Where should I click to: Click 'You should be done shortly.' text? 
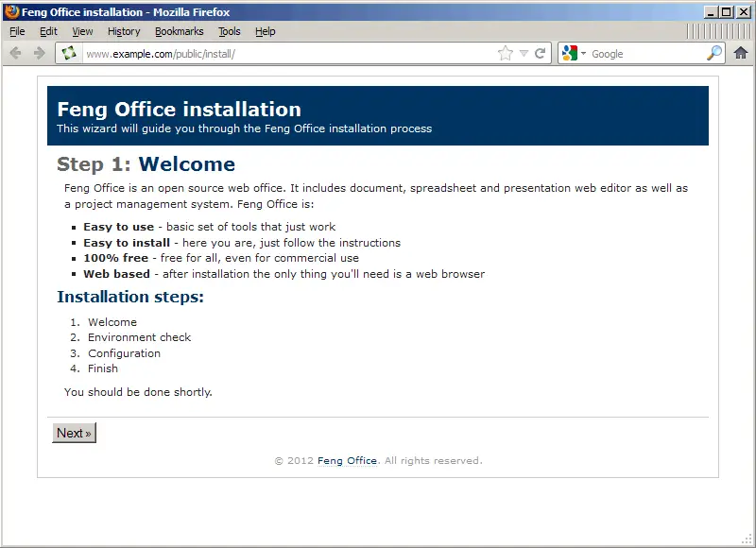(x=138, y=392)
